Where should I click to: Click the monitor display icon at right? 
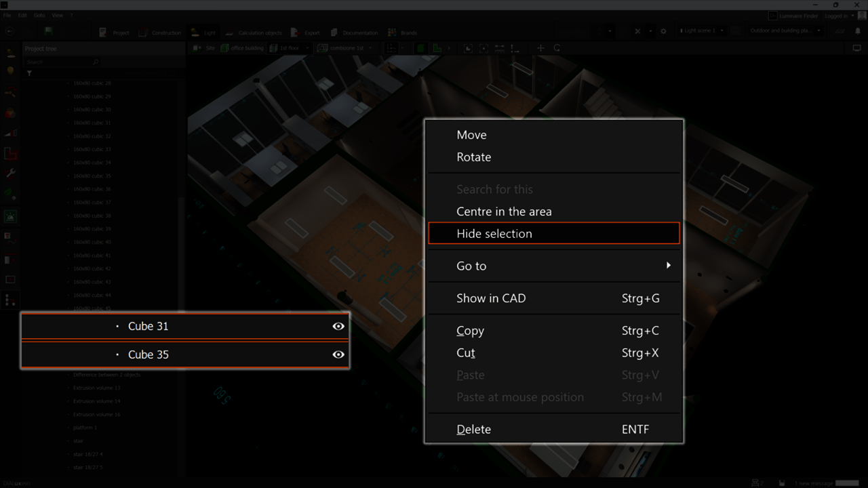[856, 48]
